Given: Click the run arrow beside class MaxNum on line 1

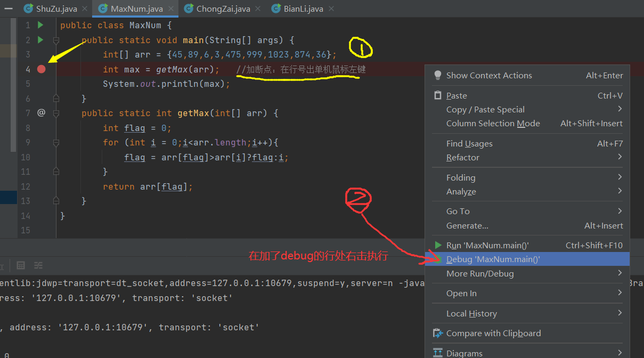Looking at the screenshot, I should pos(40,25).
